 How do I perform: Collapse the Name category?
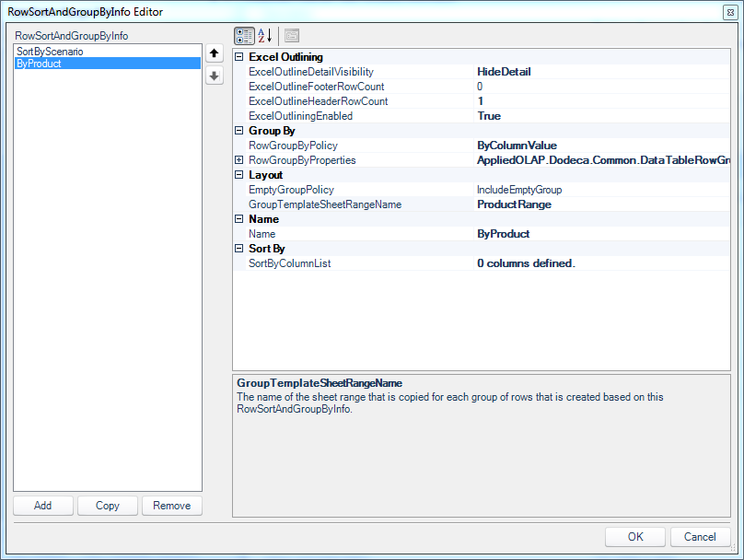[x=239, y=219]
